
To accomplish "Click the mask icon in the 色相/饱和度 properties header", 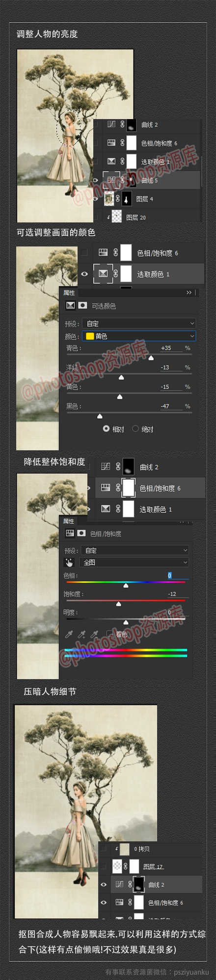I will coord(81,533).
